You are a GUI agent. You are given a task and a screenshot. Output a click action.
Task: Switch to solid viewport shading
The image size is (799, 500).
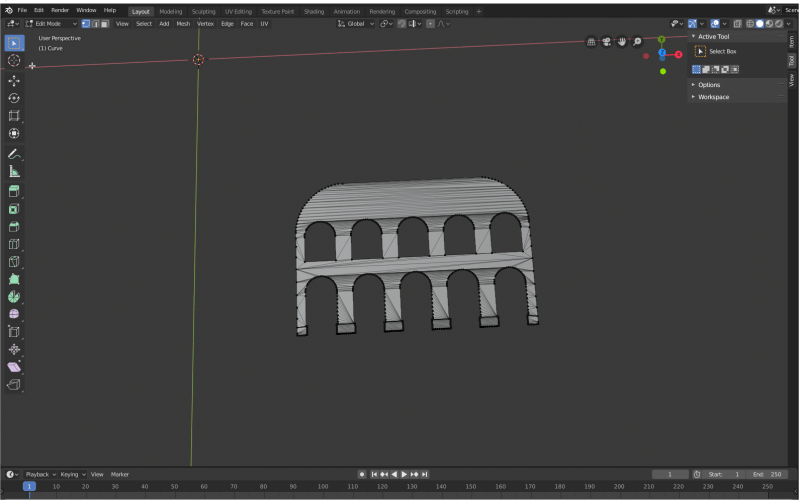click(760, 23)
